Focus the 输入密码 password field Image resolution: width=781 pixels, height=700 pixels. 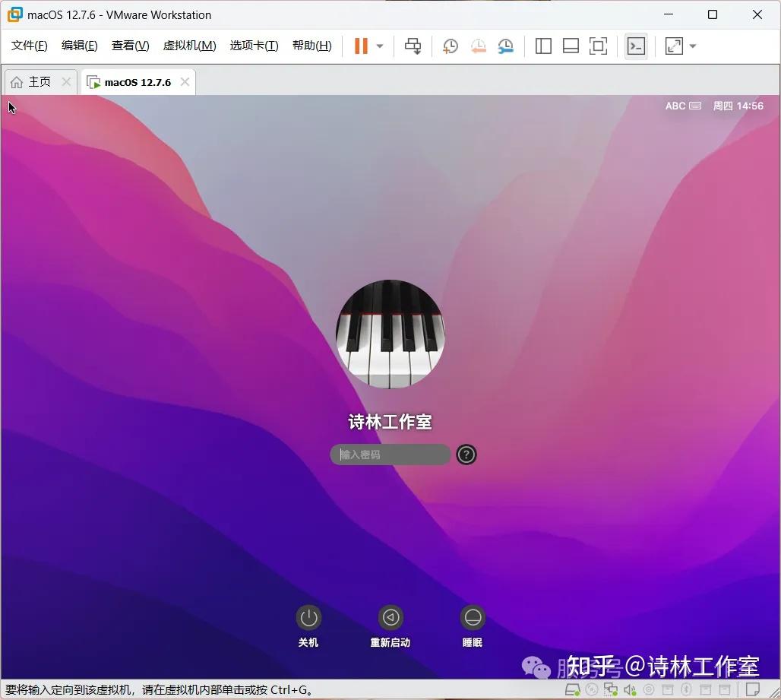[x=390, y=455]
